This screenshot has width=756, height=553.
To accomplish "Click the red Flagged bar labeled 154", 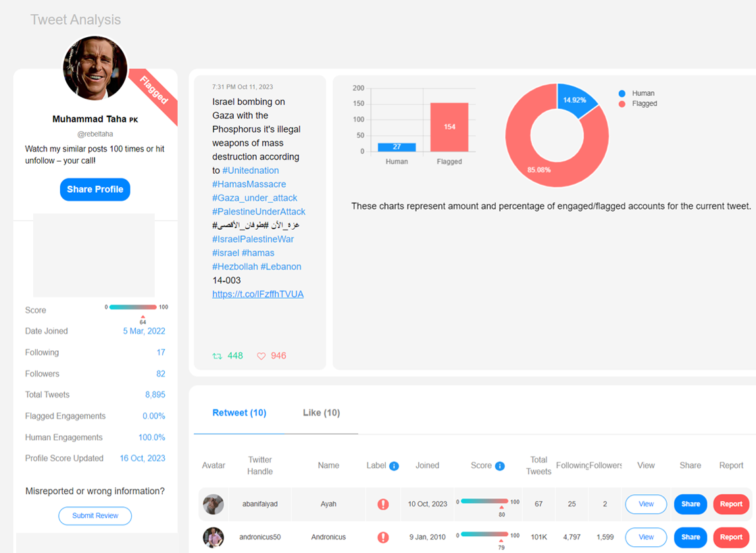I will pyautogui.click(x=449, y=127).
